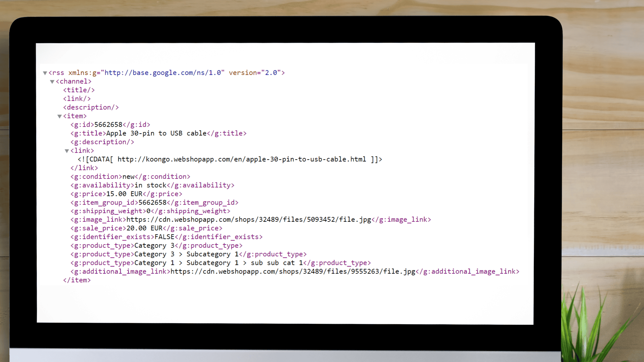The image size is (644, 362).
Task: Select the g:price value 15.00 EUR
Action: 124,194
